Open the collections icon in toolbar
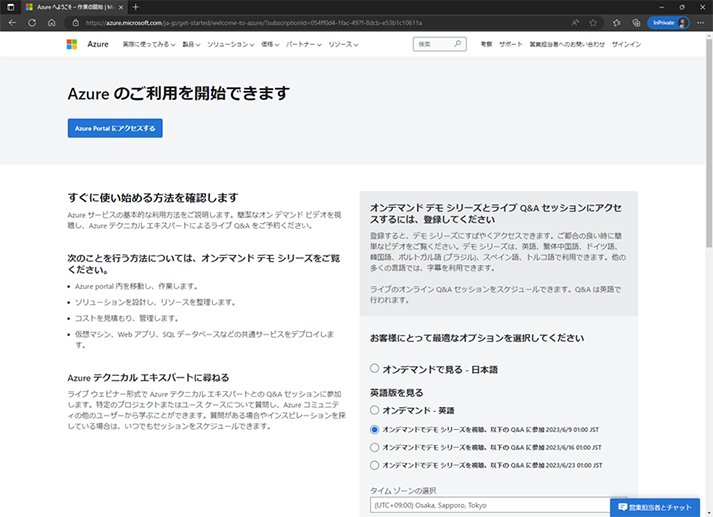Image resolution: width=713 pixels, height=517 pixels. (x=636, y=23)
